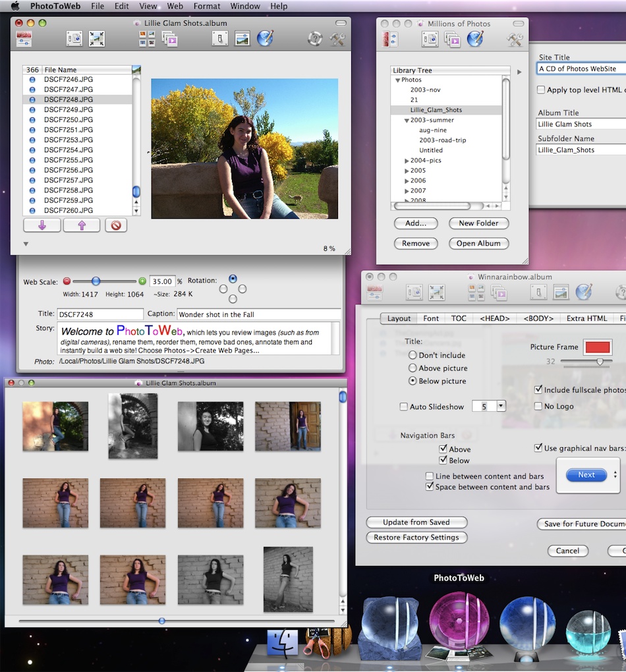626x672 pixels.
Task: Open the Auto Slideshow seconds dropdown
Action: [x=501, y=406]
